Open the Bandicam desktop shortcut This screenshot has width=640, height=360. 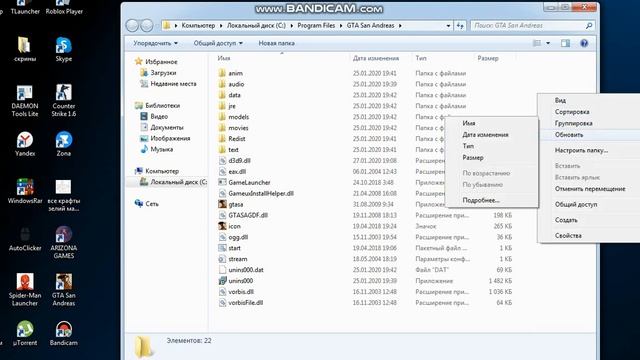pyautogui.click(x=64, y=333)
